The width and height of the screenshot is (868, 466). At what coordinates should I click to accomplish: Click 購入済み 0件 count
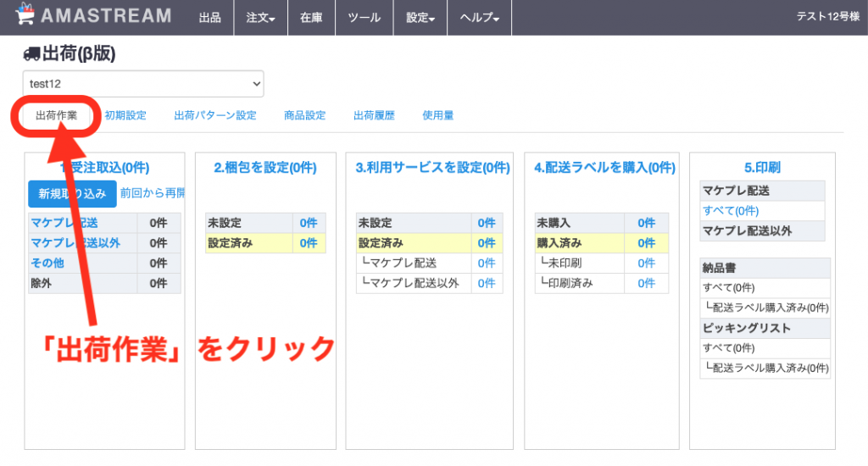(x=646, y=243)
